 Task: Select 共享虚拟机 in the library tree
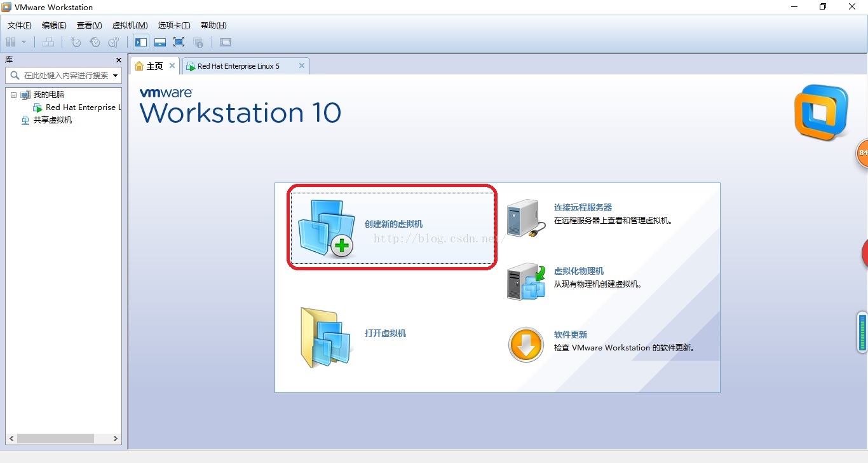pyautogui.click(x=53, y=120)
